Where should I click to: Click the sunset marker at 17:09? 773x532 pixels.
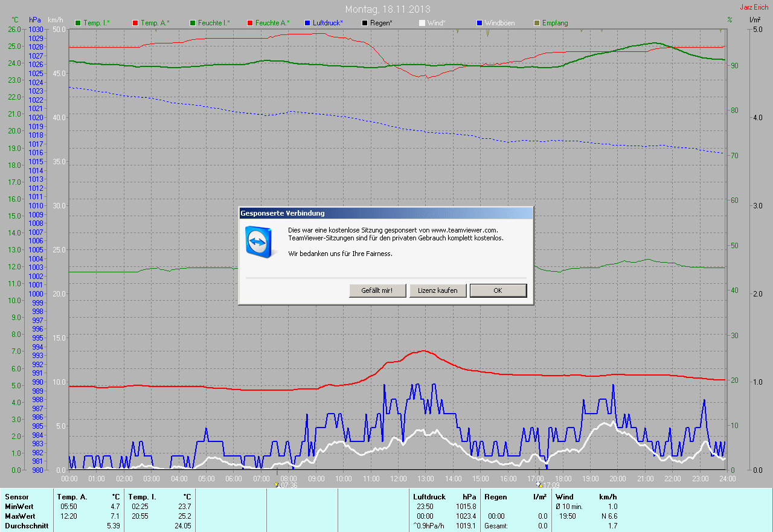click(x=539, y=484)
